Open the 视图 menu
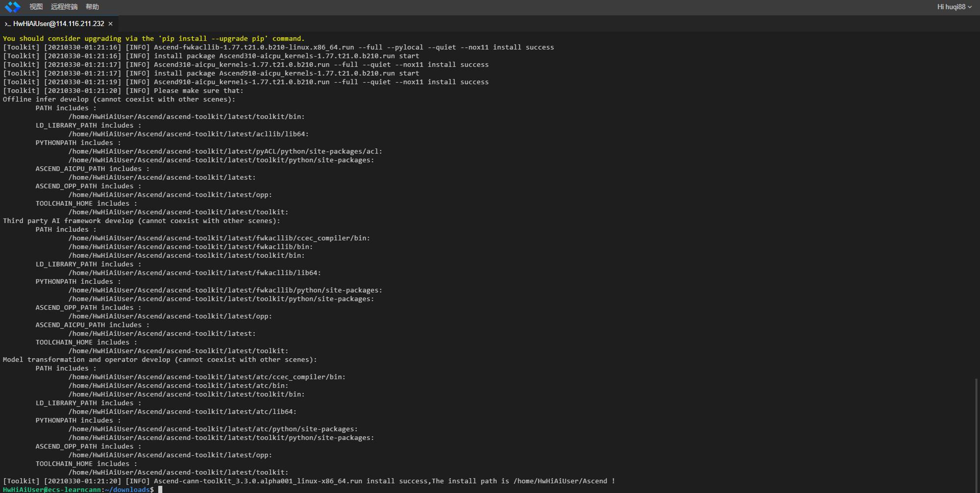The image size is (980, 493). click(x=36, y=7)
